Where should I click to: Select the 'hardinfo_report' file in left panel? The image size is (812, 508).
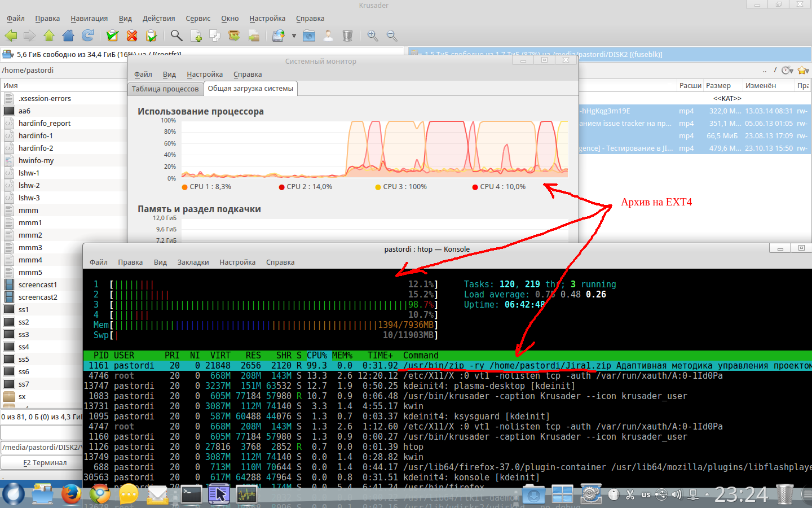point(45,124)
